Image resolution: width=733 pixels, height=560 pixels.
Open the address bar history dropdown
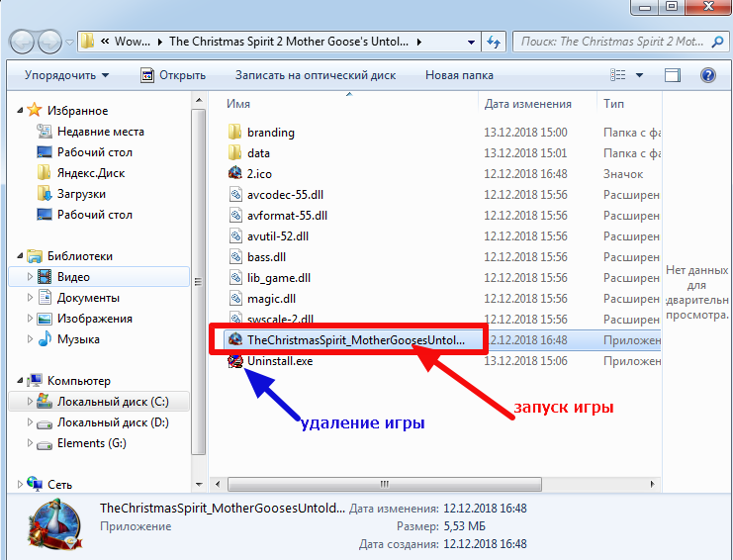[x=471, y=43]
